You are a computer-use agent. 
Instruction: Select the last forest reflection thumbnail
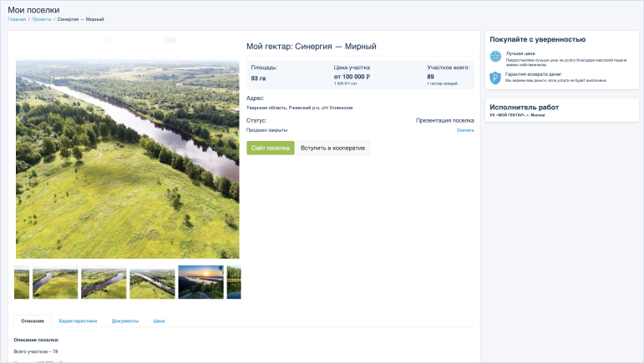pyautogui.click(x=234, y=282)
